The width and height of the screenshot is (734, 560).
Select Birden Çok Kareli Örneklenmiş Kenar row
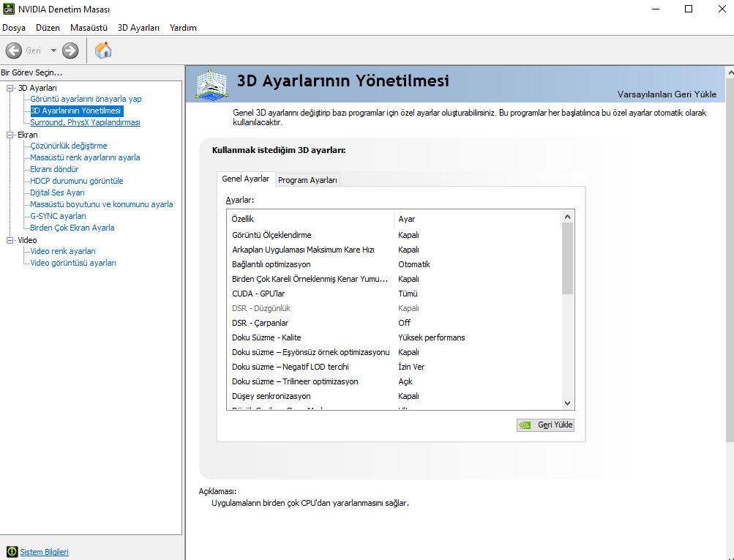pos(393,279)
